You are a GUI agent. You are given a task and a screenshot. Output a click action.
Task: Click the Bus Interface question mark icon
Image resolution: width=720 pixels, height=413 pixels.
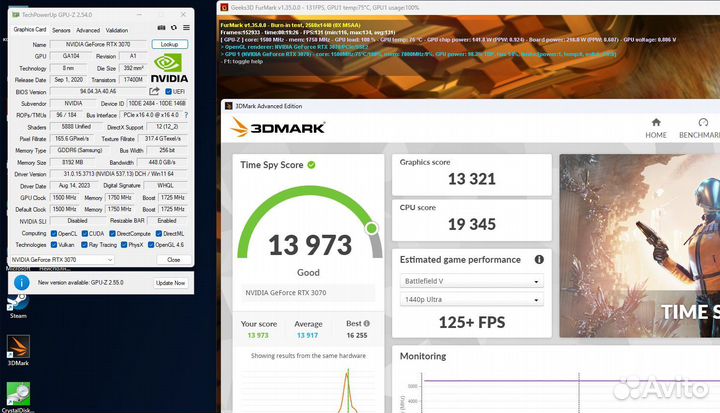coord(186,115)
